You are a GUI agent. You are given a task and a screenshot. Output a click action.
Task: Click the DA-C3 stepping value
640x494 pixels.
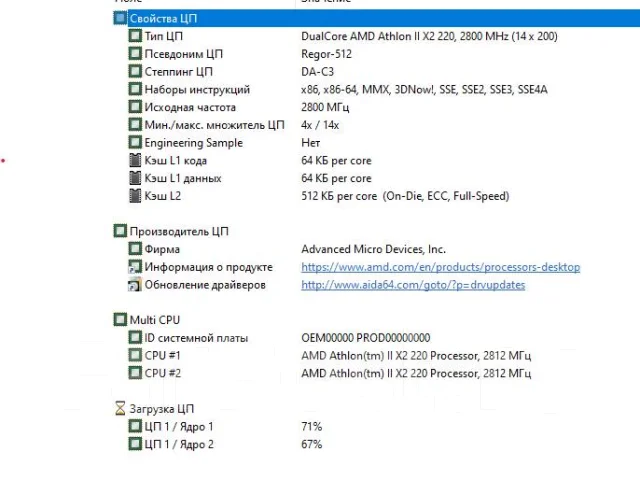click(x=318, y=71)
